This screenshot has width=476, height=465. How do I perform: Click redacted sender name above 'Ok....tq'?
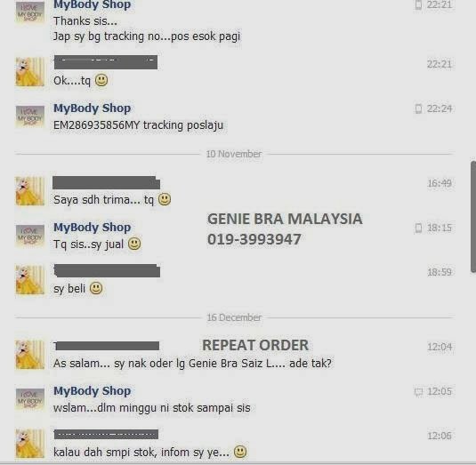(106, 62)
